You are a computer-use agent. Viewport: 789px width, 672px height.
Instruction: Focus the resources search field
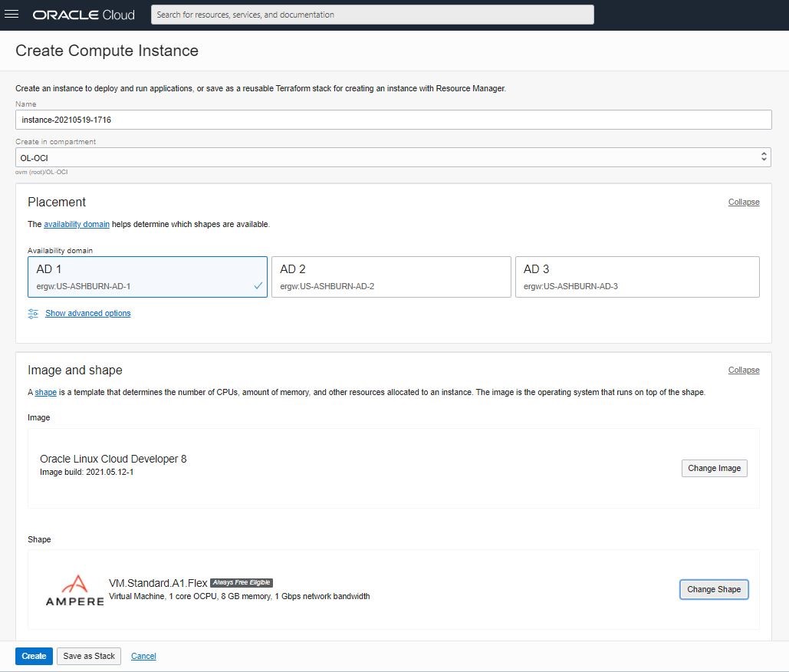(373, 15)
